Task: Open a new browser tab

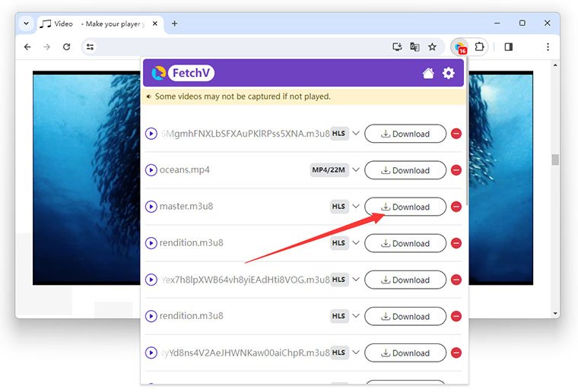Action: click(x=174, y=24)
